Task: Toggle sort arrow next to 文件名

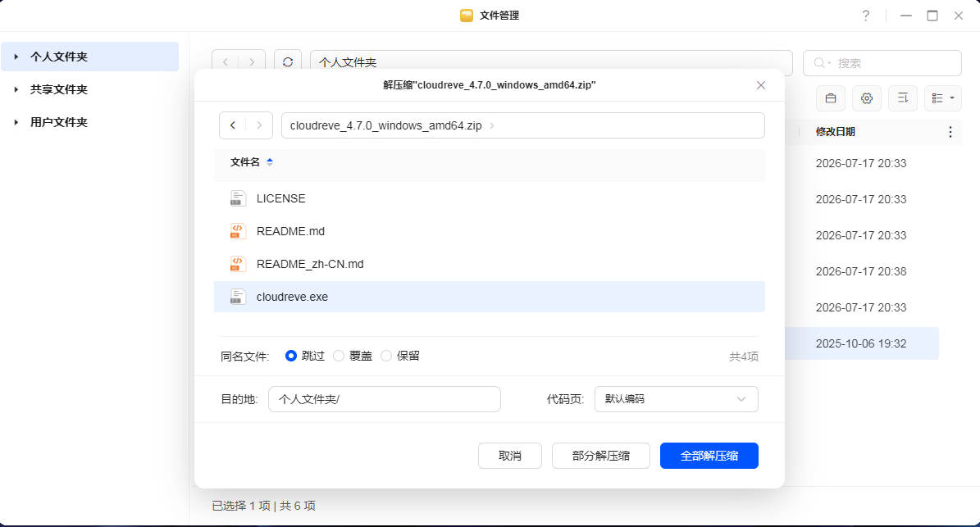Action: [x=270, y=161]
